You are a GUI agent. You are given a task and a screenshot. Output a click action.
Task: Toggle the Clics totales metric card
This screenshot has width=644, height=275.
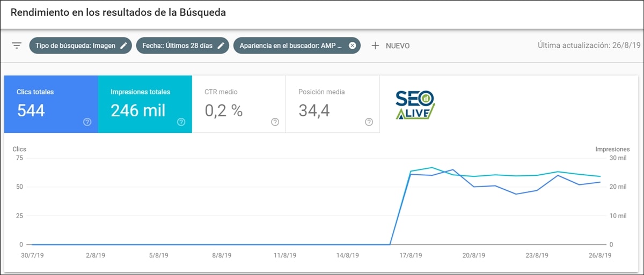tap(43, 102)
